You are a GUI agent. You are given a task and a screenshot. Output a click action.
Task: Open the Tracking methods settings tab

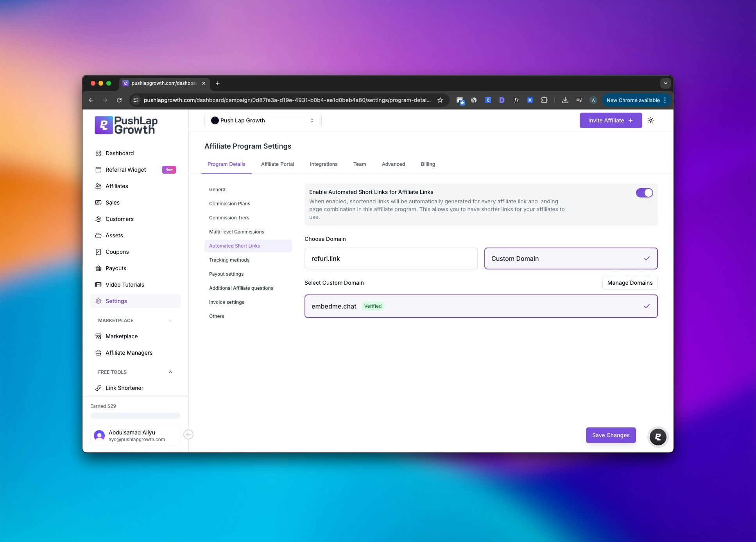pyautogui.click(x=229, y=260)
